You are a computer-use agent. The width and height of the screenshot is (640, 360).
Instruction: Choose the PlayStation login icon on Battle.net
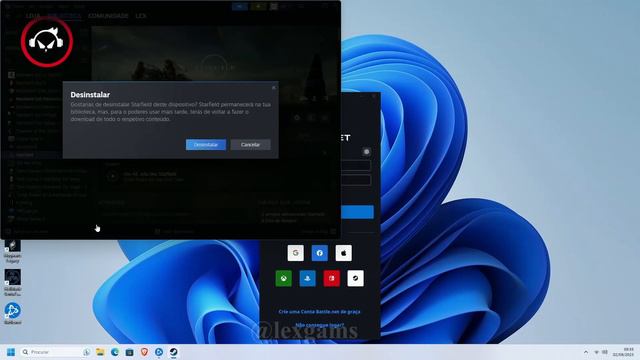(307, 278)
